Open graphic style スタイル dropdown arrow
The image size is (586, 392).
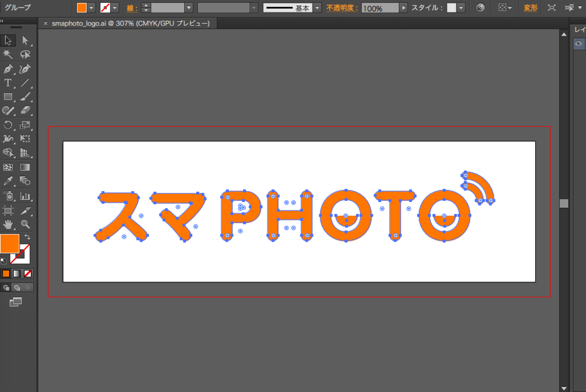click(461, 8)
